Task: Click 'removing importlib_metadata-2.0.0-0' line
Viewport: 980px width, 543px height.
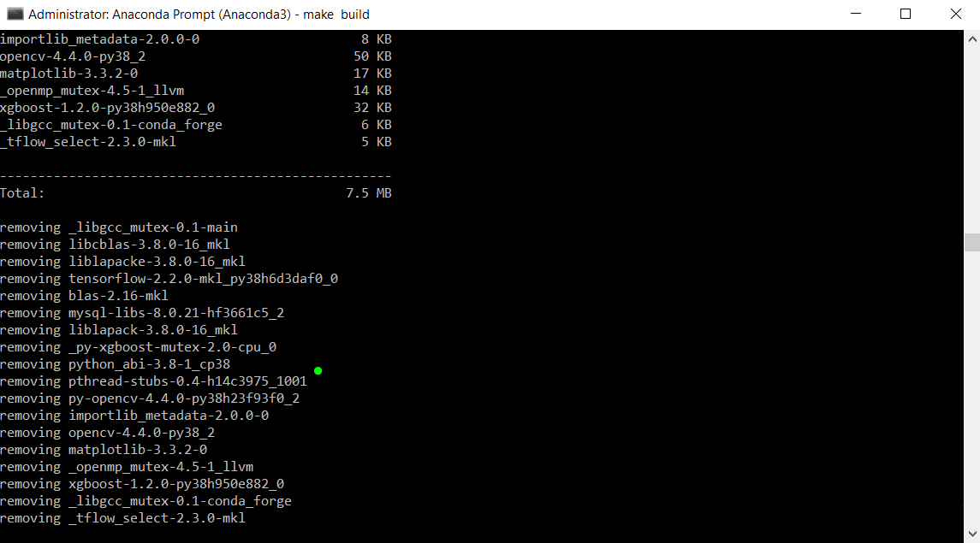Action: click(134, 416)
